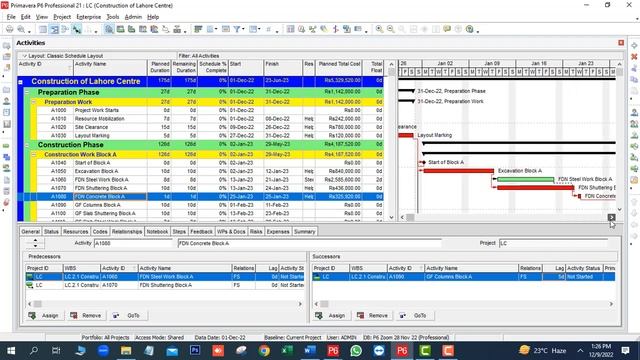This screenshot has width=640, height=360.
Task: Open Photoshop from the taskbar
Action: 195,351
